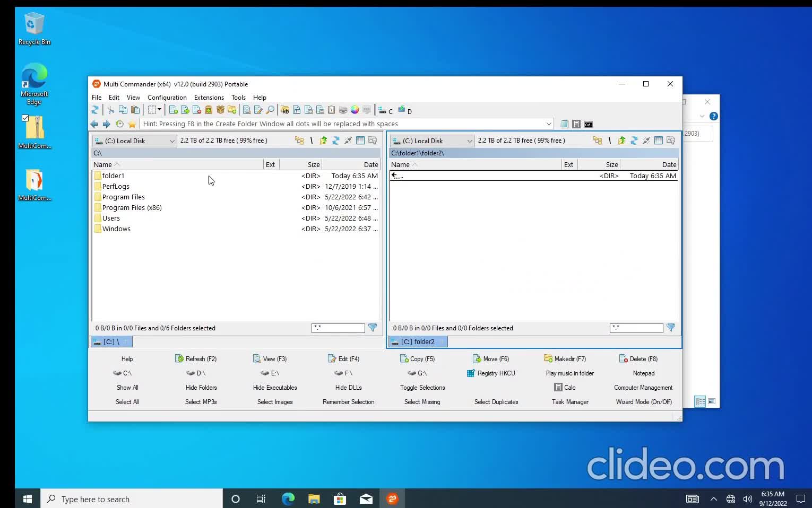Click the printer-like drive icon
The height and width of the screenshot is (508, 812).
coord(343,110)
